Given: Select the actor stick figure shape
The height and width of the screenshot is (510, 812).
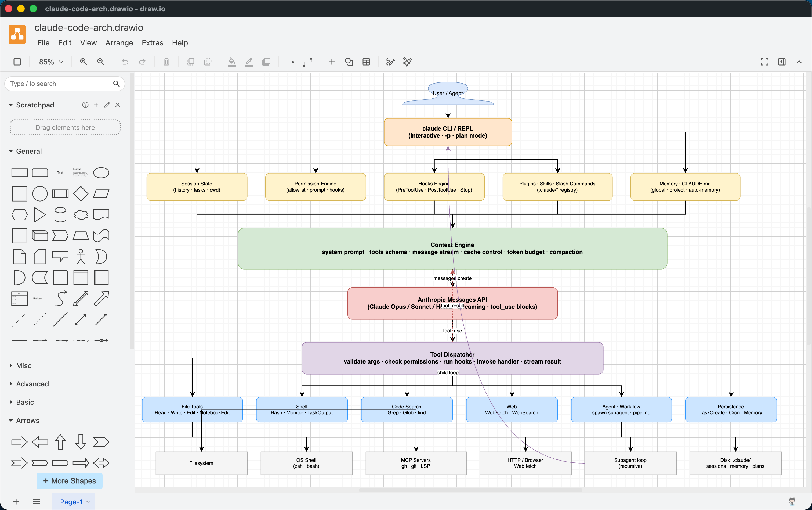Looking at the screenshot, I should coord(81,256).
